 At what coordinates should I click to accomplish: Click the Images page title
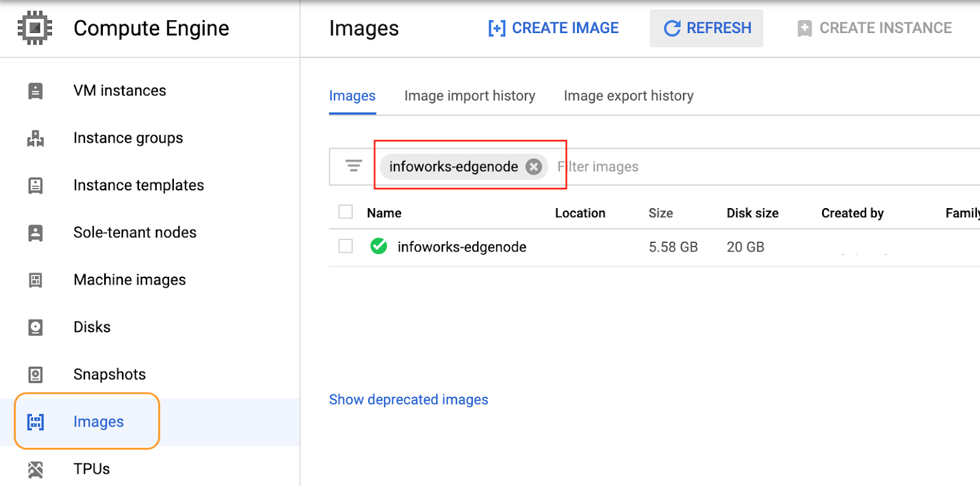pyautogui.click(x=364, y=28)
